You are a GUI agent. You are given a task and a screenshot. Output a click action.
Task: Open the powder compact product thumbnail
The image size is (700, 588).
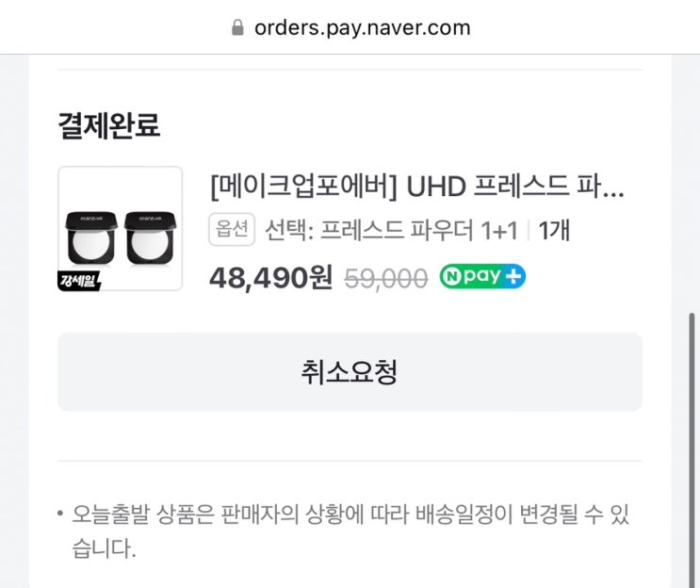[120, 229]
